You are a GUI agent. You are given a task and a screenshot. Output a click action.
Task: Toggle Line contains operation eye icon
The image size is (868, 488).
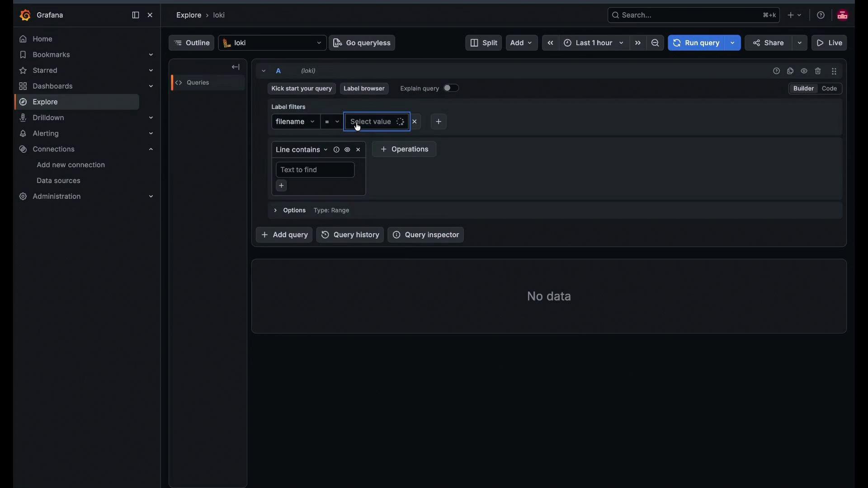click(x=347, y=150)
